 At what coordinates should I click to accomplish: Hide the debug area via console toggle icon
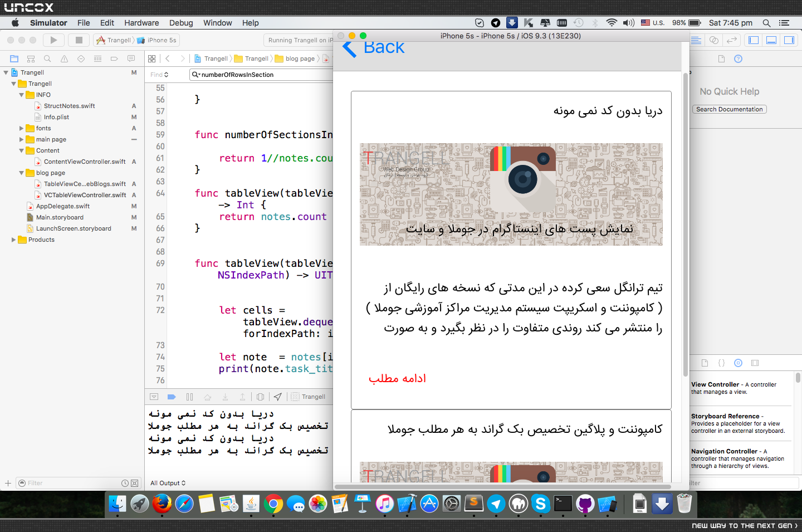tap(154, 397)
